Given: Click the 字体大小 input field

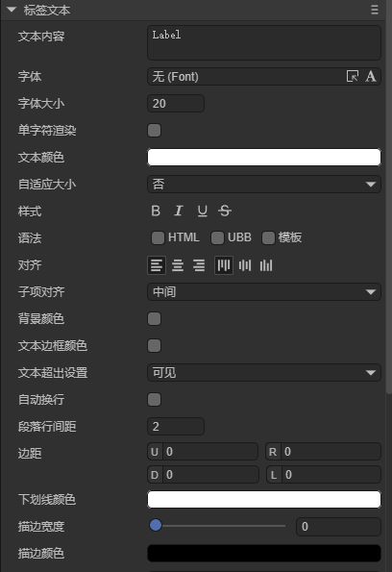Looking at the screenshot, I should pyautogui.click(x=176, y=104).
